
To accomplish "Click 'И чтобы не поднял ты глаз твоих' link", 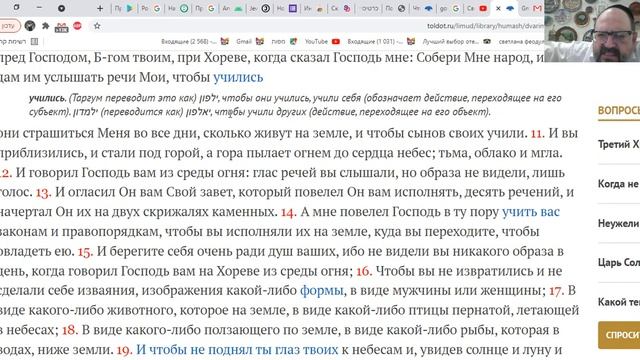I will (x=237, y=349).
